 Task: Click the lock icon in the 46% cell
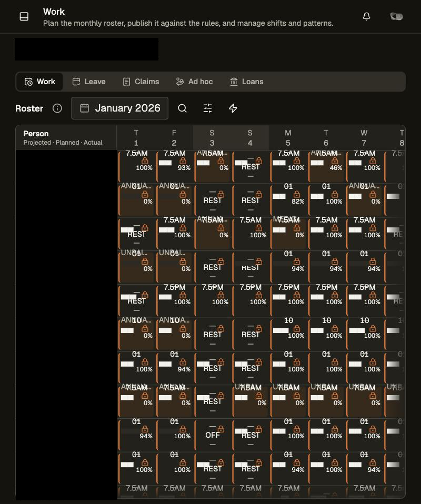pyautogui.click(x=335, y=160)
